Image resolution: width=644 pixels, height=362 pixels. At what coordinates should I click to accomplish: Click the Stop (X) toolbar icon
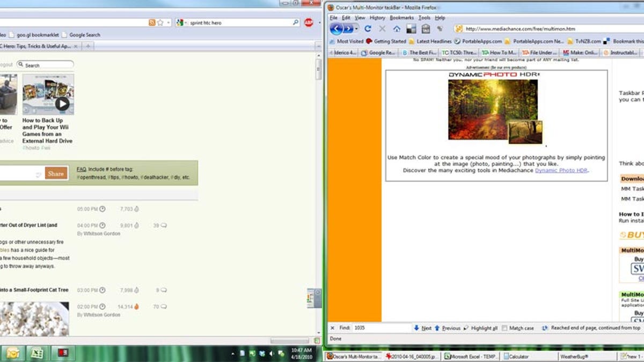click(382, 28)
